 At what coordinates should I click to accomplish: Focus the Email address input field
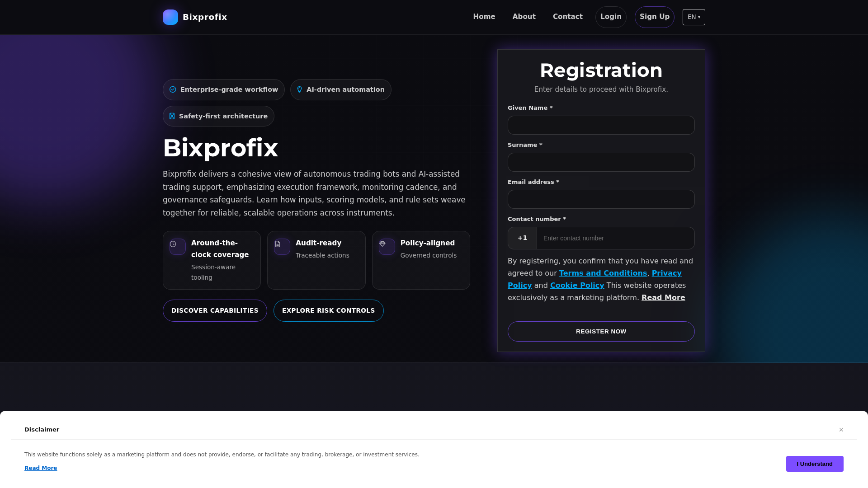pyautogui.click(x=601, y=199)
